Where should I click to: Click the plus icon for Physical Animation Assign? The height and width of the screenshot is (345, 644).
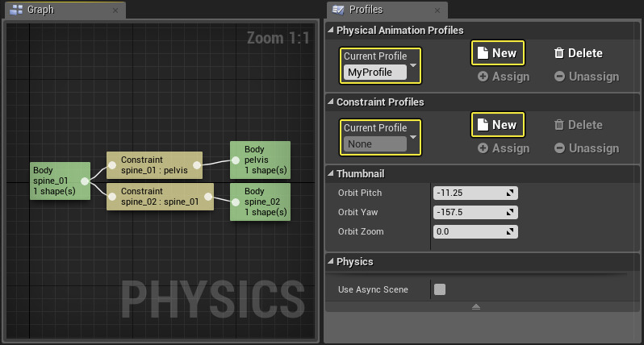pos(483,77)
